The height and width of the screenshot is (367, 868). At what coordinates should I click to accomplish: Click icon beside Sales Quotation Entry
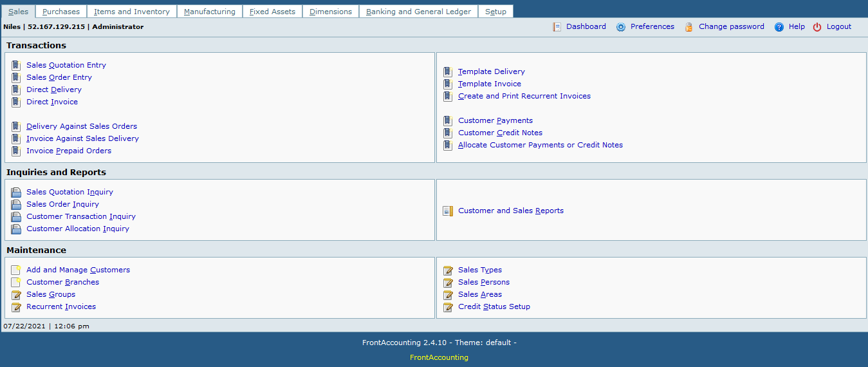coord(16,65)
